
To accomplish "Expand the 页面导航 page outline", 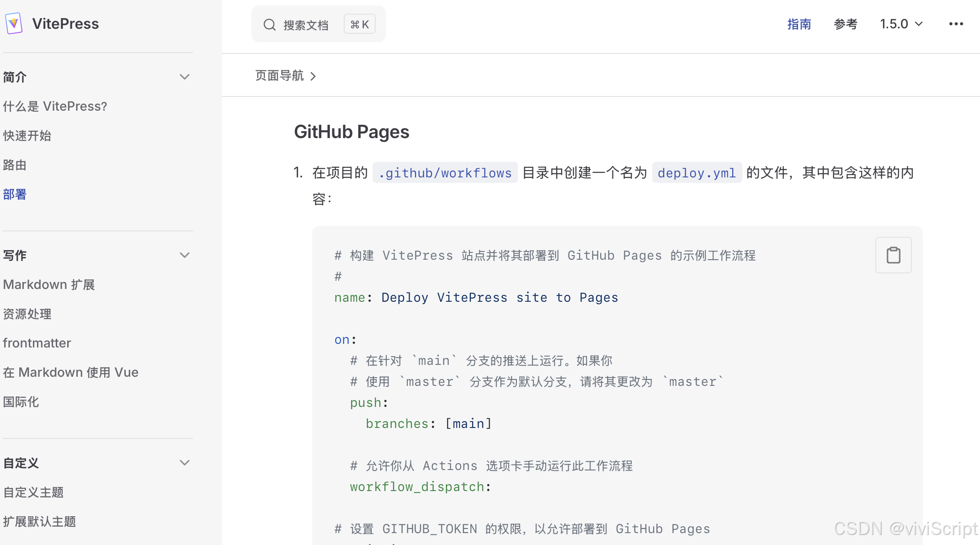I will [x=286, y=75].
